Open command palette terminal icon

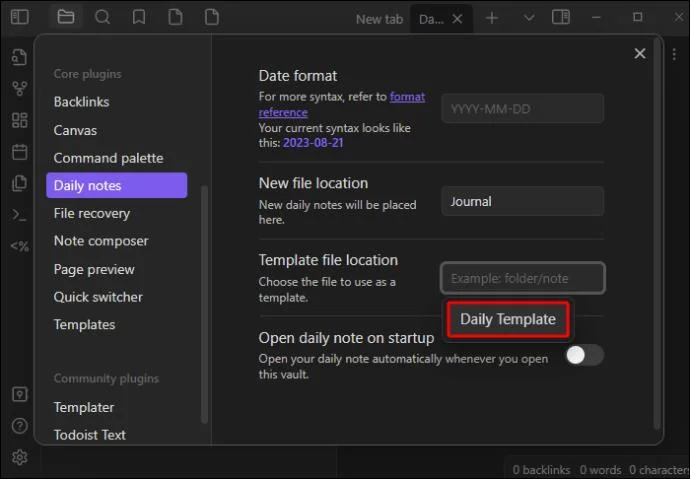click(19, 215)
